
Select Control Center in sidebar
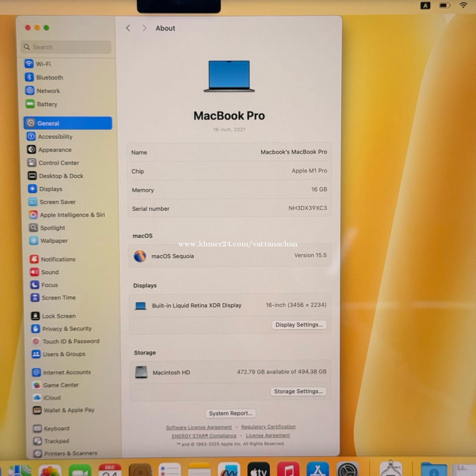[x=59, y=163]
